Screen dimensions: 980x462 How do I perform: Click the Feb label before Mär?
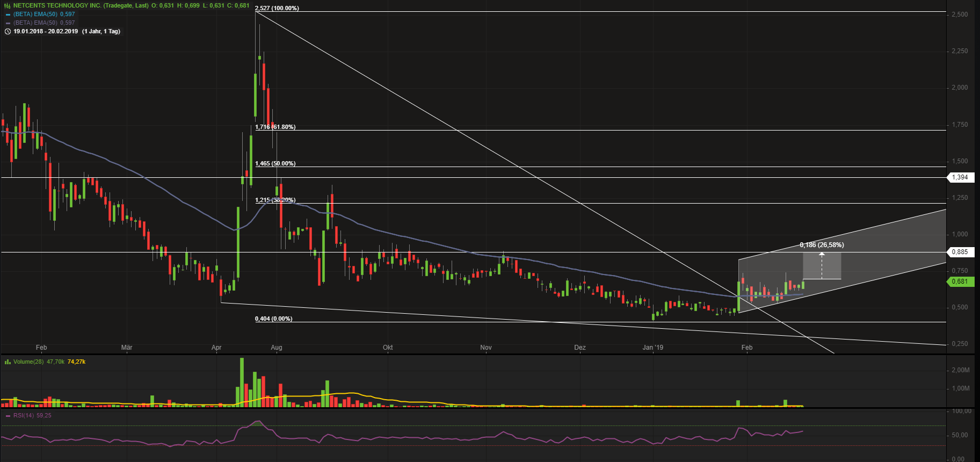click(41, 348)
